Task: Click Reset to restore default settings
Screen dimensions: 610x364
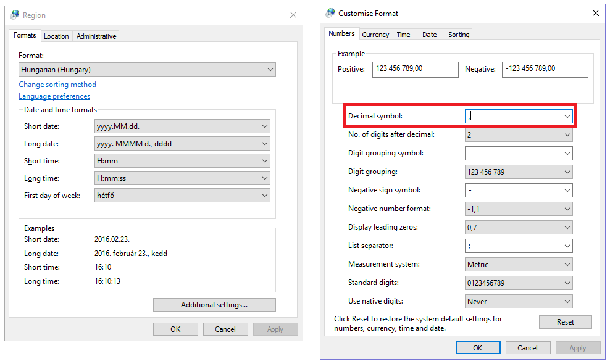Action: click(x=566, y=322)
